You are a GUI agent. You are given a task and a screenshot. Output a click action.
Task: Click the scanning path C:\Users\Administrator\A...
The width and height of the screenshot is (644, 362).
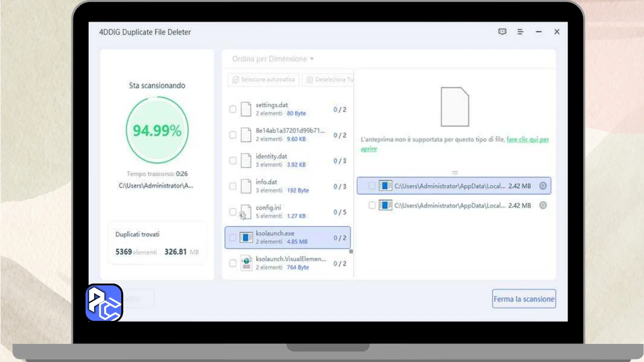(156, 186)
